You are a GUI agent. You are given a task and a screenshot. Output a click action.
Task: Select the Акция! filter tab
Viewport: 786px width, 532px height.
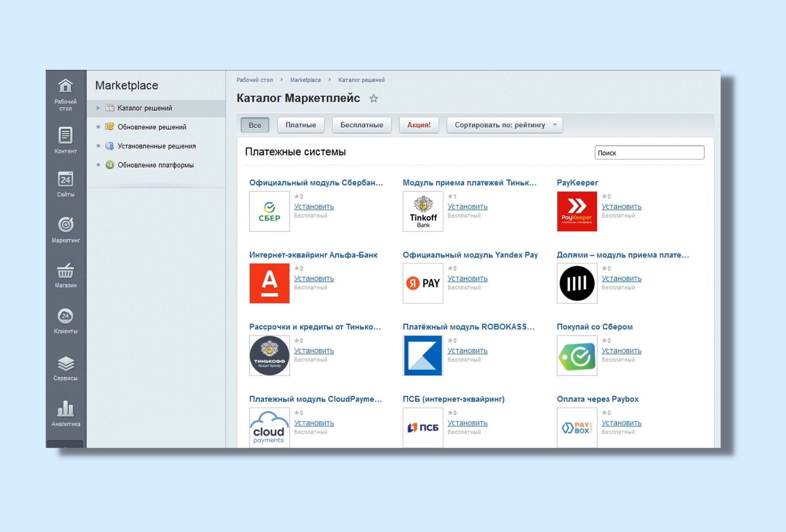pos(419,125)
